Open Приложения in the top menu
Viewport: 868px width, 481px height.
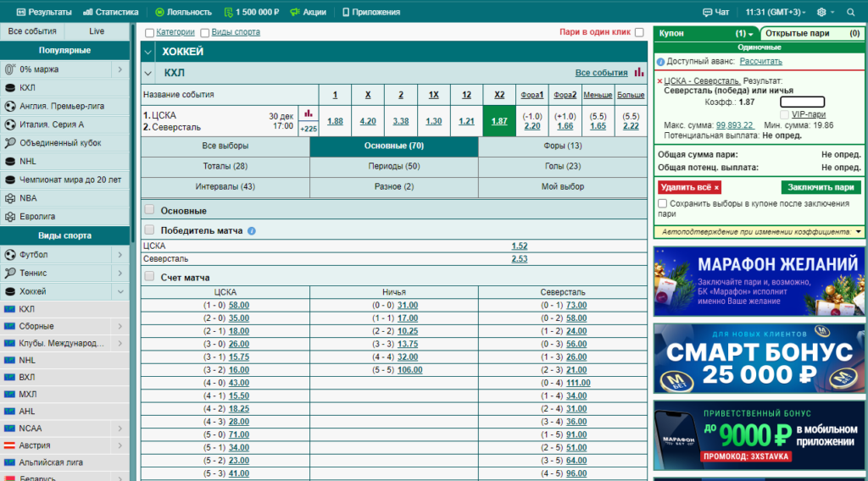coord(371,12)
